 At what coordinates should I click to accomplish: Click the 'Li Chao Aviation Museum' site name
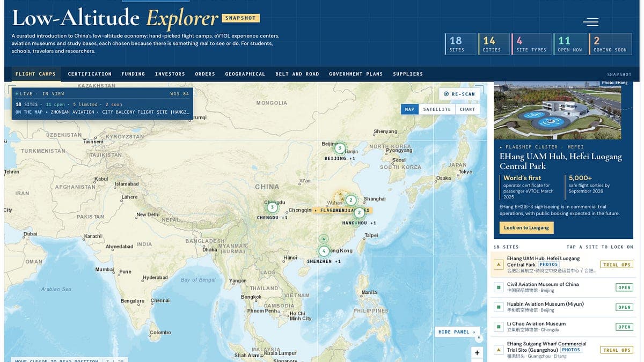click(x=536, y=324)
